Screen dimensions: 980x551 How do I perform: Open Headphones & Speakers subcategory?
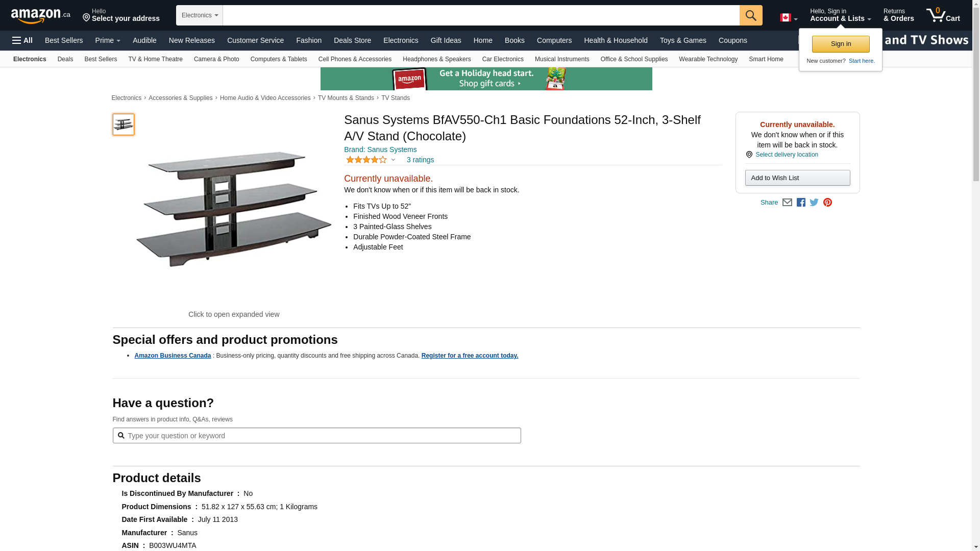(x=436, y=59)
